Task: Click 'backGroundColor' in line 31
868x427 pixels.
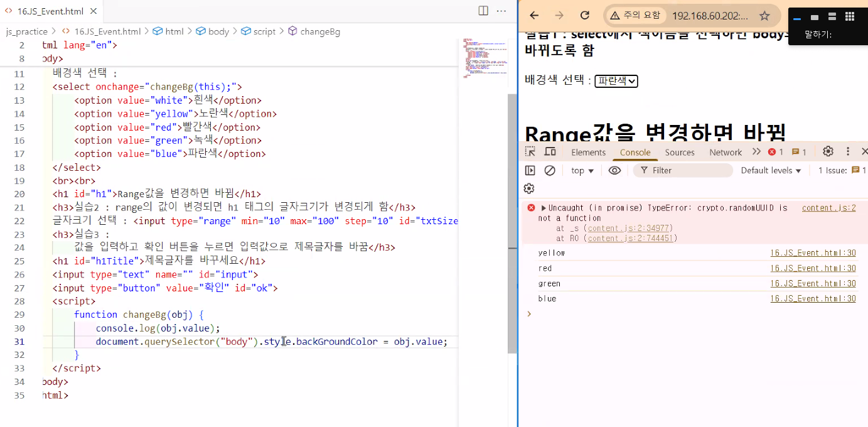Action: tap(337, 342)
